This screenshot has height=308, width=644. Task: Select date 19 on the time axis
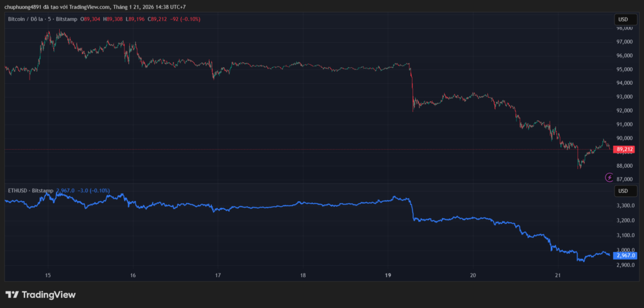[388, 275]
